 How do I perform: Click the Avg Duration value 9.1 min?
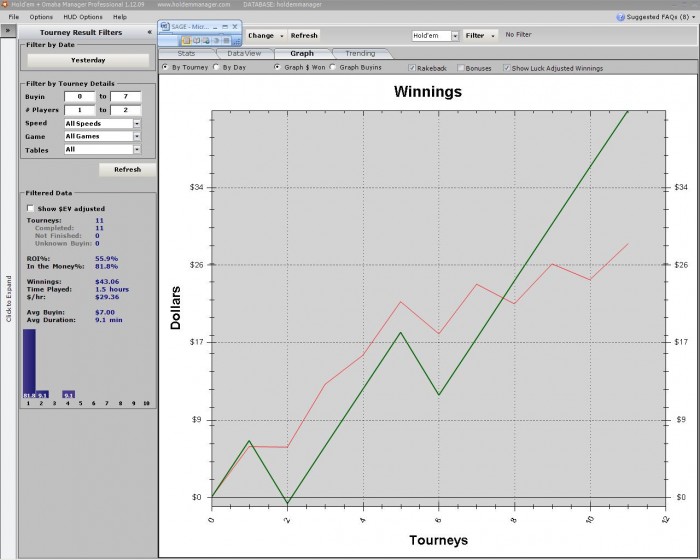tap(108, 320)
